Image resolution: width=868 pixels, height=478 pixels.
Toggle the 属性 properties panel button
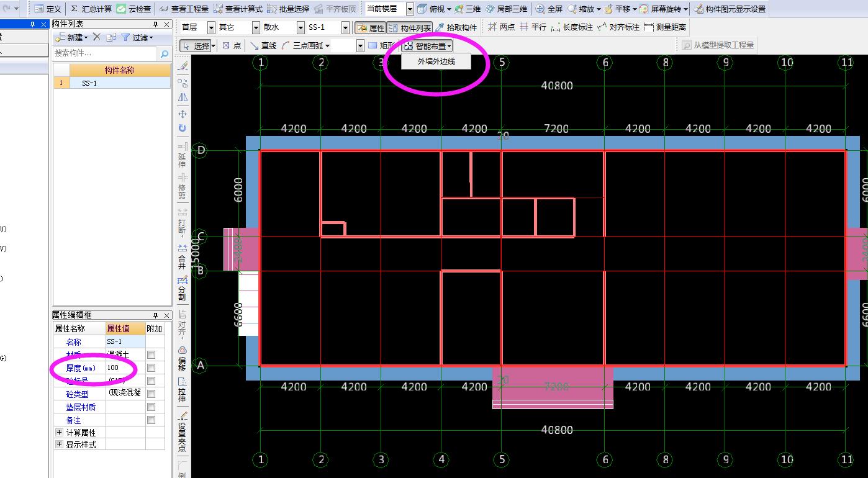(x=371, y=28)
